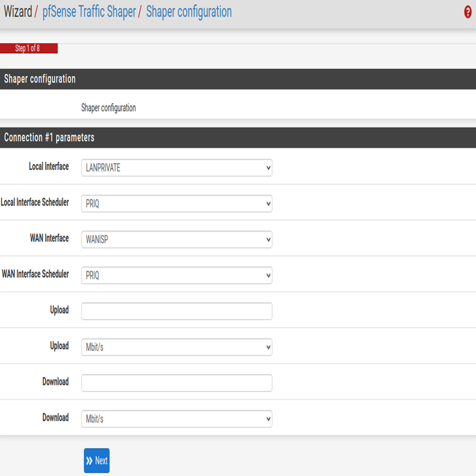The image size is (476, 476).
Task: Click the pfSense Traffic Shaper breadcrumb link
Action: (89, 12)
